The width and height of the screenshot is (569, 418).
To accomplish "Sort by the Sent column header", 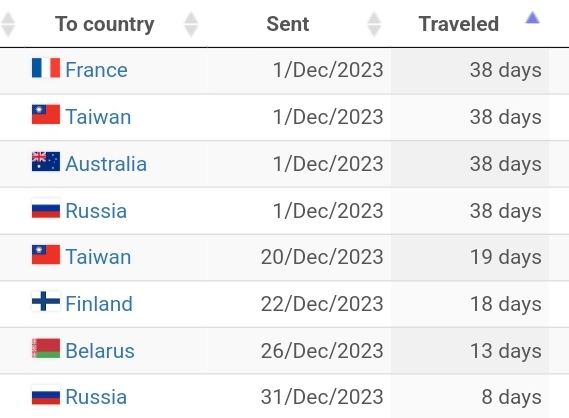I will 288,24.
